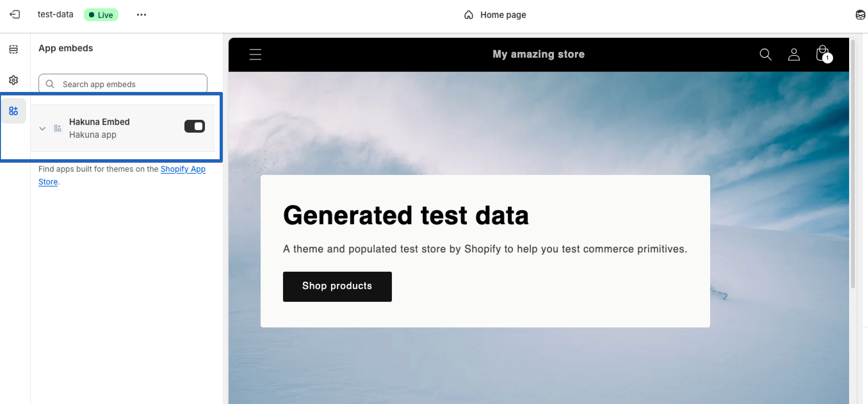Disable the Hakuna Embed toggle
This screenshot has height=404, width=868.
(x=194, y=127)
